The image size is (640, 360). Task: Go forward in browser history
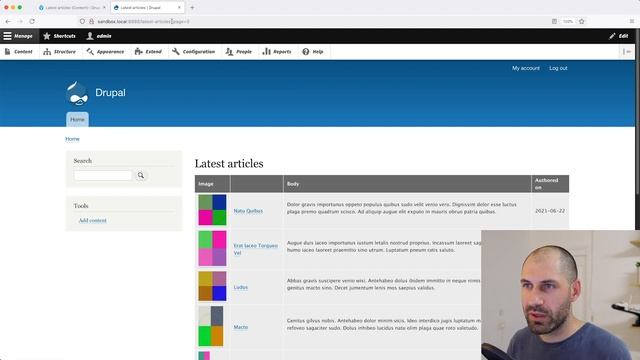point(20,21)
